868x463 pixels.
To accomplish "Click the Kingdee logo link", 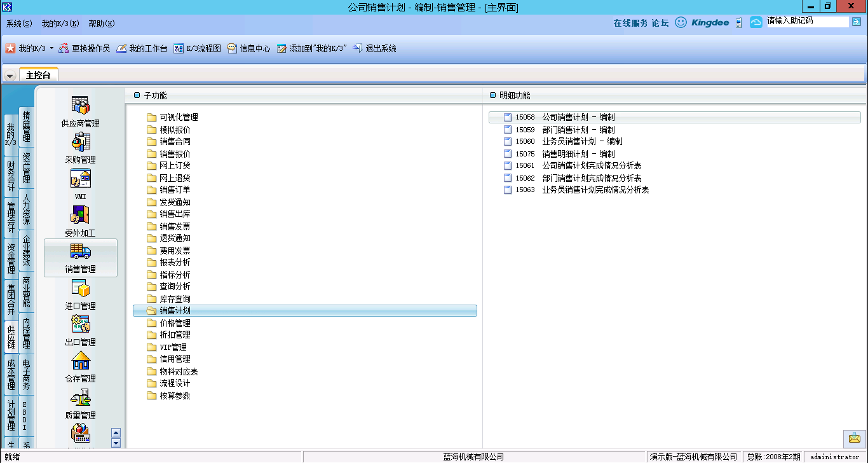I will point(710,23).
